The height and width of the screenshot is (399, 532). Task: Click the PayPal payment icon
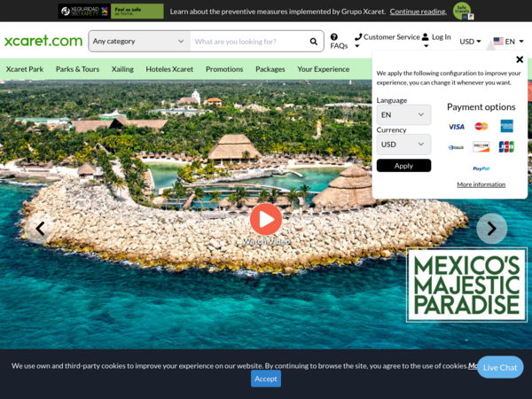tap(481, 168)
